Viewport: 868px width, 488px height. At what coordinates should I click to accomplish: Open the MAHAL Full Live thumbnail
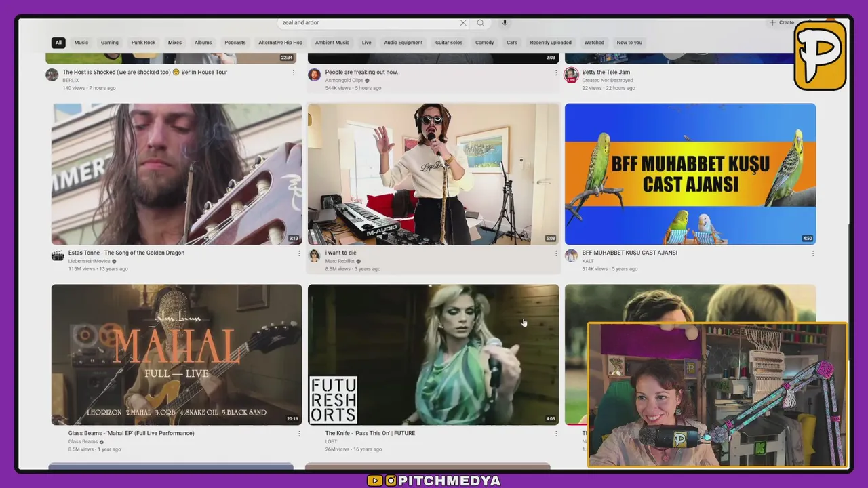pyautogui.click(x=176, y=354)
